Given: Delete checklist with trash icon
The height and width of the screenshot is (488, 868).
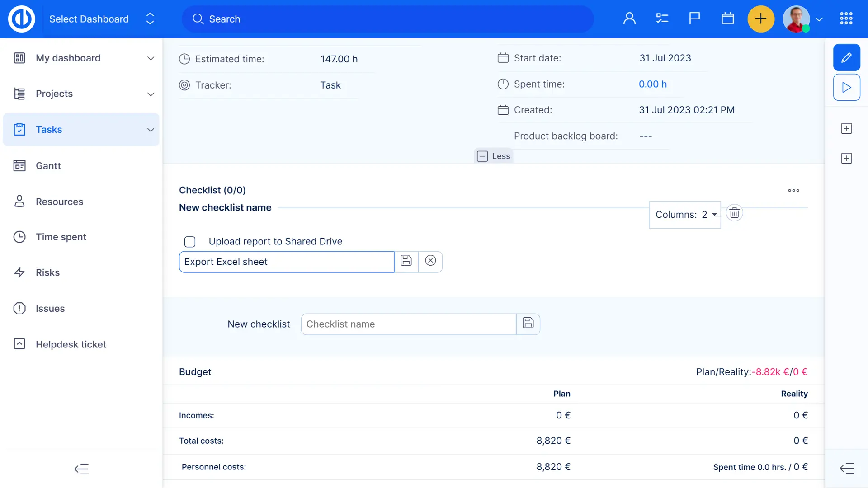Looking at the screenshot, I should pyautogui.click(x=734, y=213).
